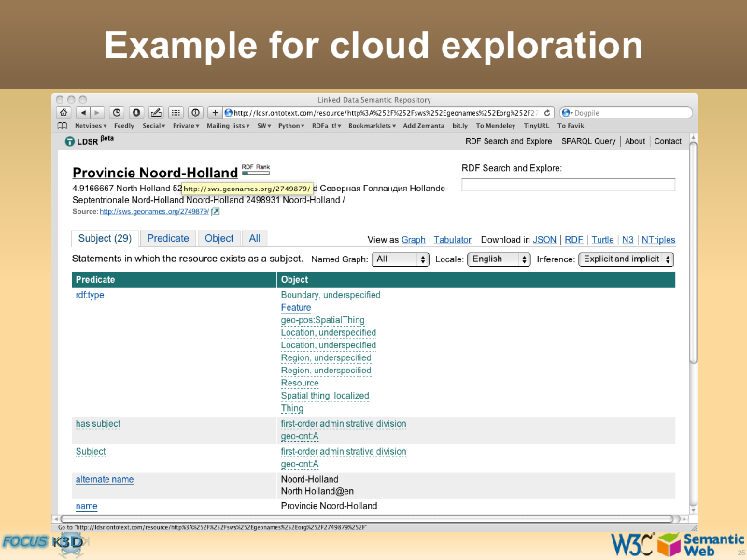Click the rdf:type predicate link
The height and width of the screenshot is (560, 747).
[90, 296]
